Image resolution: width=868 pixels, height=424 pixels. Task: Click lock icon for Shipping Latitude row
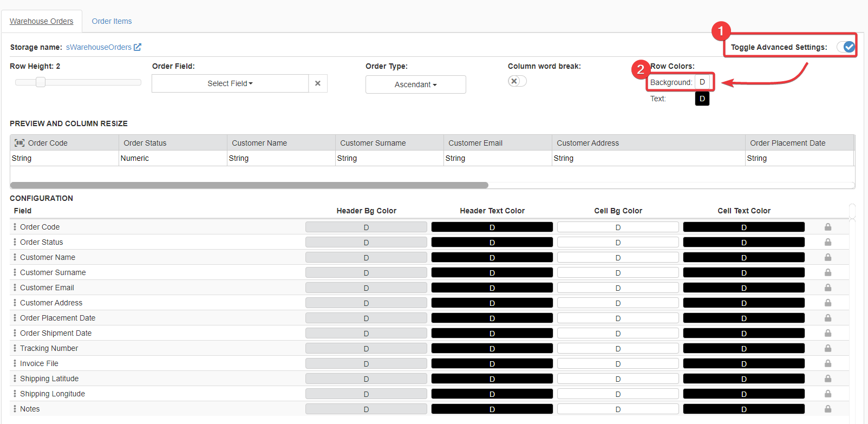828,379
